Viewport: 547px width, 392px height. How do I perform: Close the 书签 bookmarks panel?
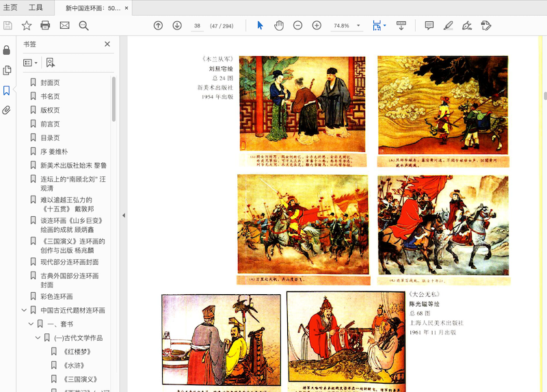tap(107, 44)
